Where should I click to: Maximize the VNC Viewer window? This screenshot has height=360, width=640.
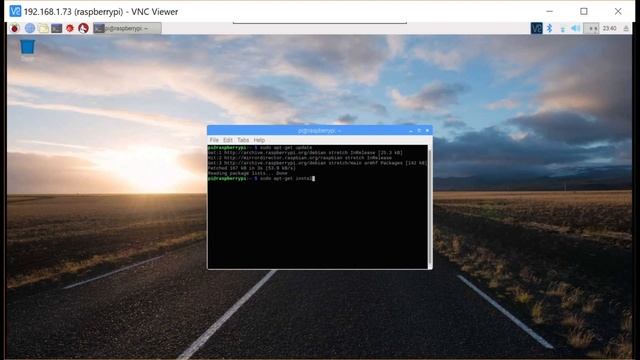584,11
